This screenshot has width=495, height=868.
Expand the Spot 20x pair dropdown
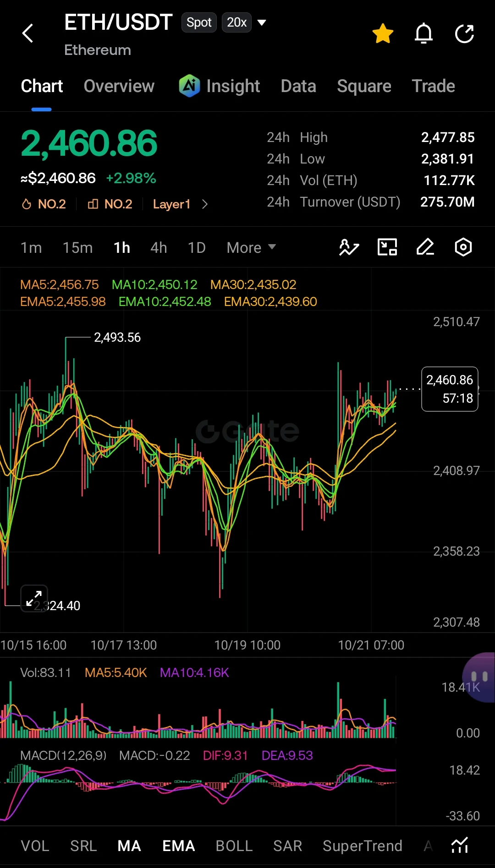[x=262, y=22]
